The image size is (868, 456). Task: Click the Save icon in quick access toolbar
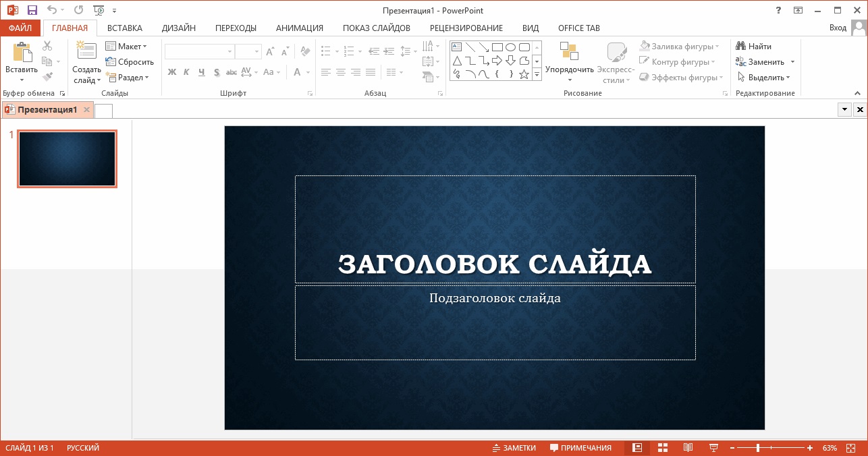(32, 10)
